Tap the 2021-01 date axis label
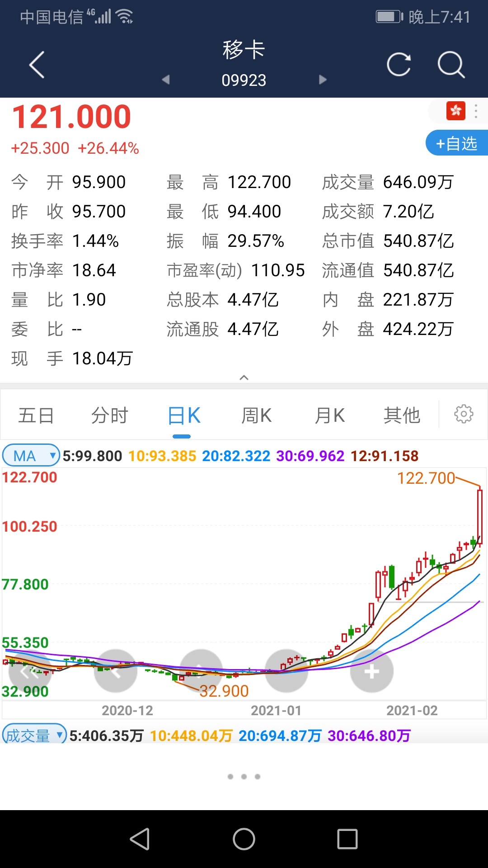This screenshot has height=868, width=488. point(276,710)
